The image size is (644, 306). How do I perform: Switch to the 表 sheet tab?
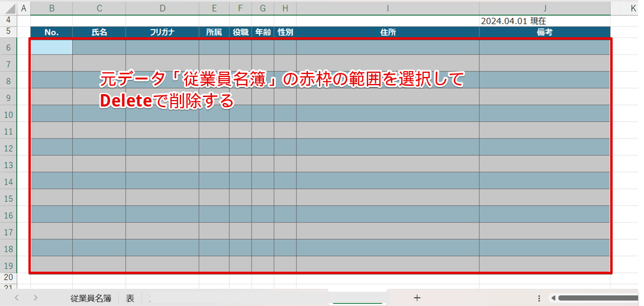(130, 298)
